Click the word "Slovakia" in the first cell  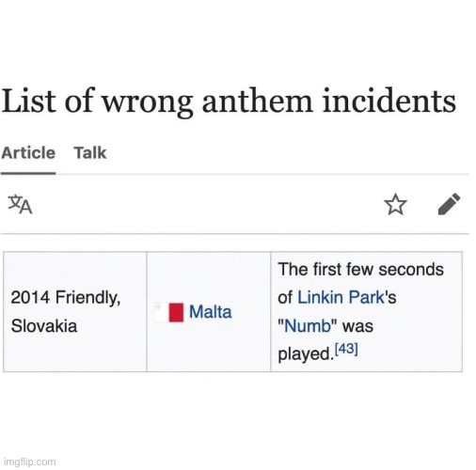pos(44,326)
